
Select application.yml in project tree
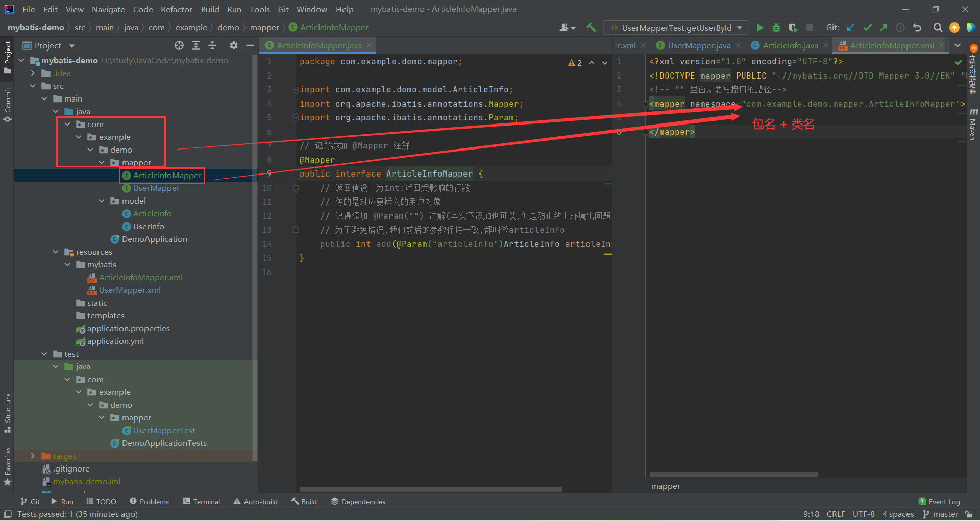(115, 341)
